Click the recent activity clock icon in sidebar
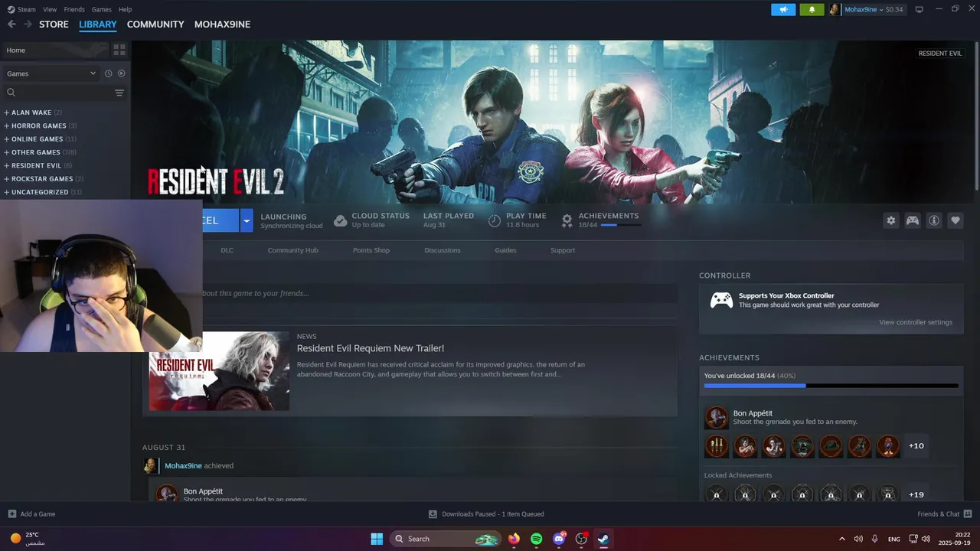 (108, 73)
